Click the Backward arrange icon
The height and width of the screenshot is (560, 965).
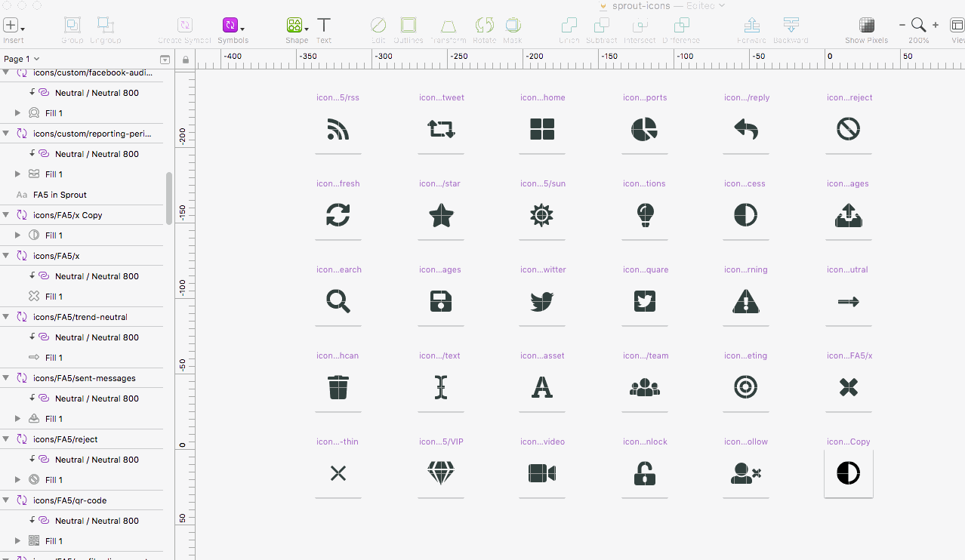(791, 26)
